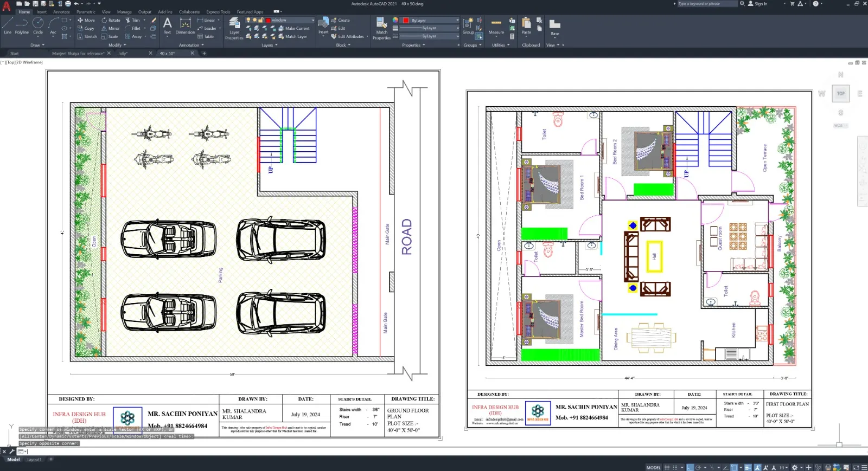This screenshot has height=471, width=868.
Task: Open the Text tool
Action: (167, 25)
